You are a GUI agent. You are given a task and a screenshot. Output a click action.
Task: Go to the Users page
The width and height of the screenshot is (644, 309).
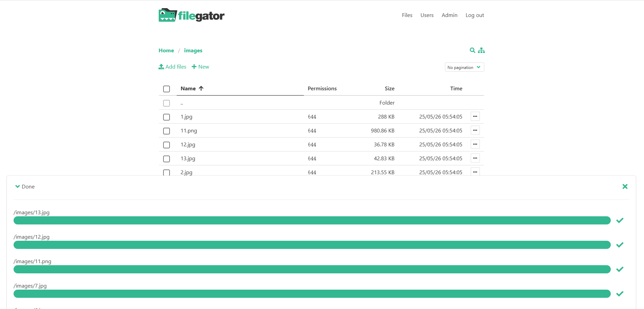427,15
